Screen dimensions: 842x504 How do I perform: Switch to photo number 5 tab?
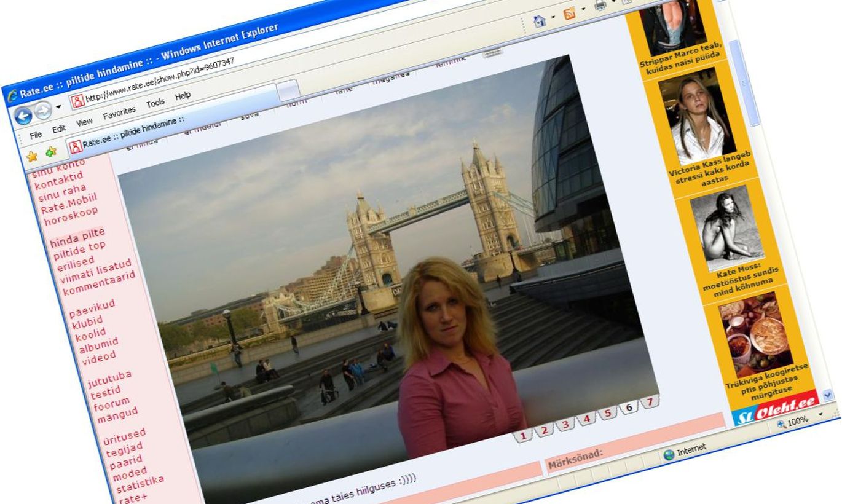[x=607, y=413]
